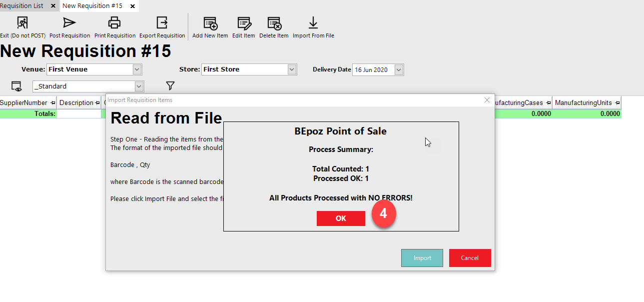644x302 pixels.
Task: Click the Import button
Action: click(x=422, y=258)
